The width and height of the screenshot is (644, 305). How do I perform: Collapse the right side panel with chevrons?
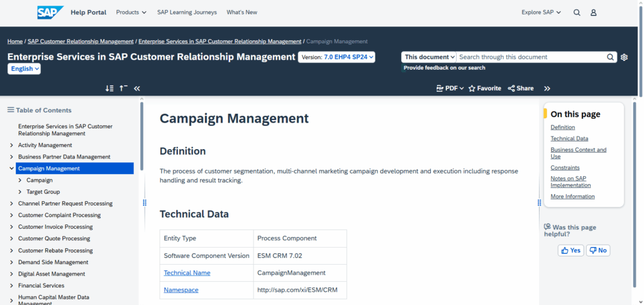(x=547, y=88)
